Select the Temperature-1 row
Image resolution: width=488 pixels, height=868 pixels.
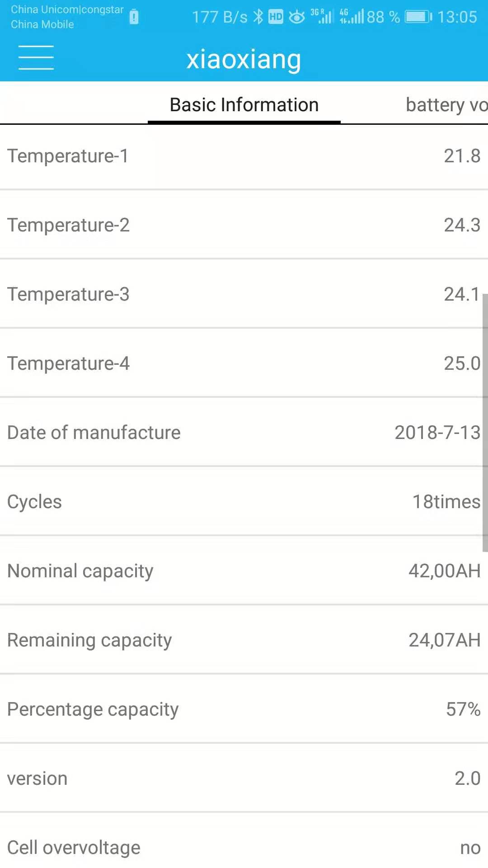(244, 156)
